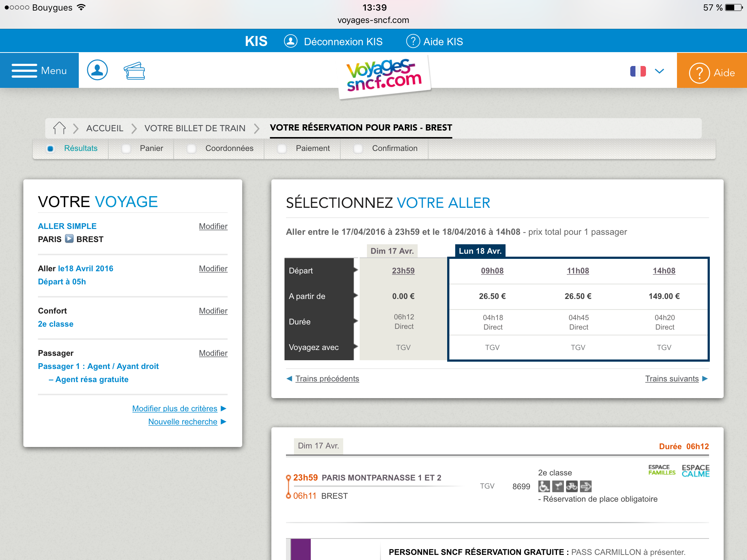Click the Aide KIS question icon
This screenshot has width=747, height=560.
(x=413, y=41)
